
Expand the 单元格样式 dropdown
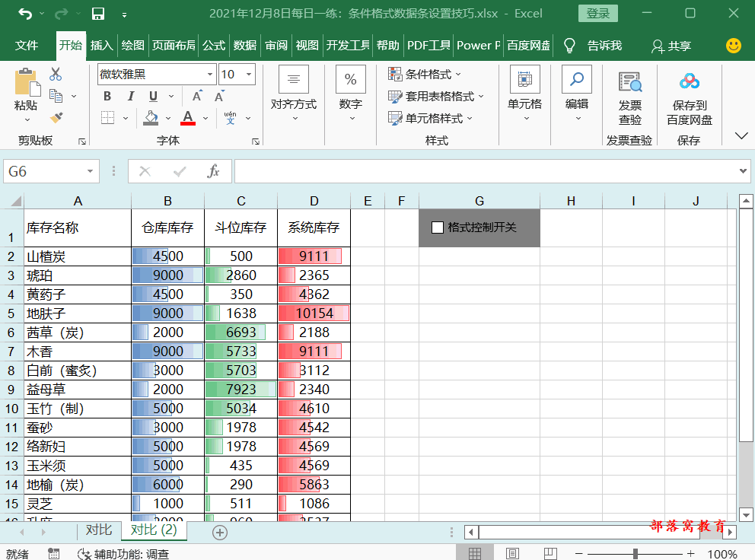(x=470, y=118)
